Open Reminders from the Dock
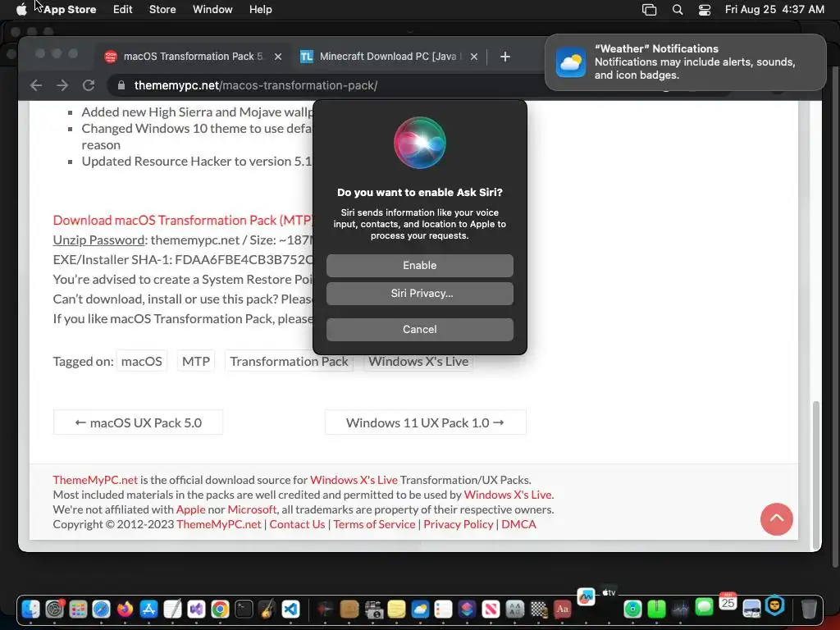 tap(444, 609)
